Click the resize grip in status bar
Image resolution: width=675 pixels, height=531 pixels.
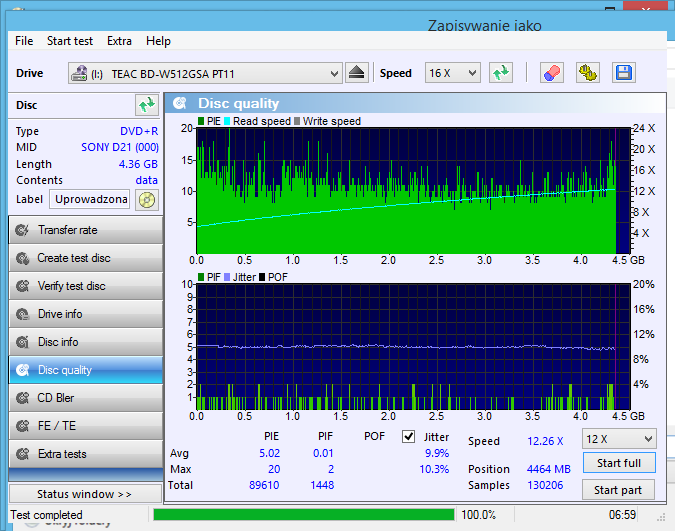click(661, 518)
